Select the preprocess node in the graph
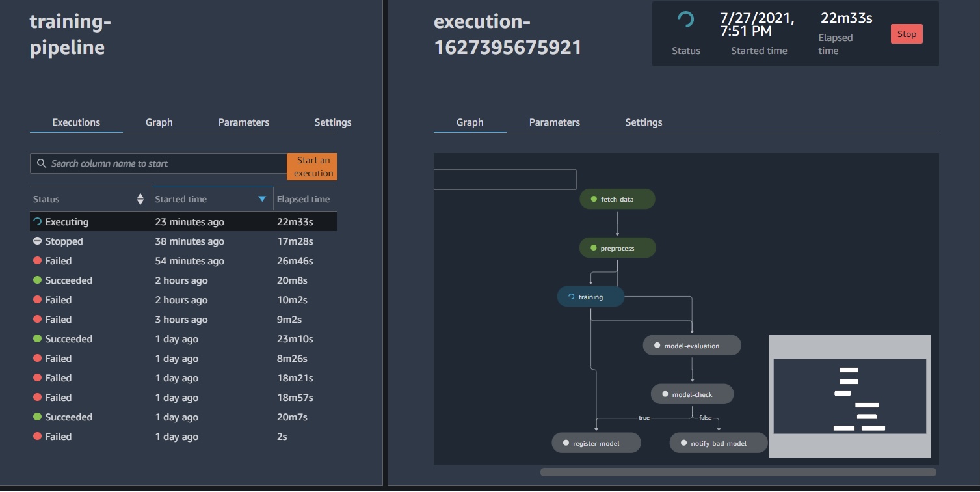 (617, 247)
